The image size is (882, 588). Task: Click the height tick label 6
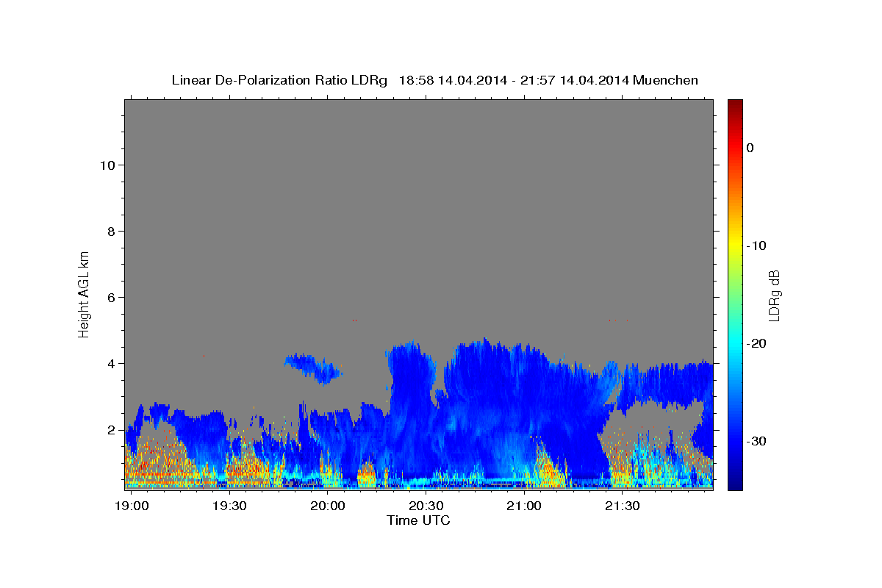click(x=112, y=298)
